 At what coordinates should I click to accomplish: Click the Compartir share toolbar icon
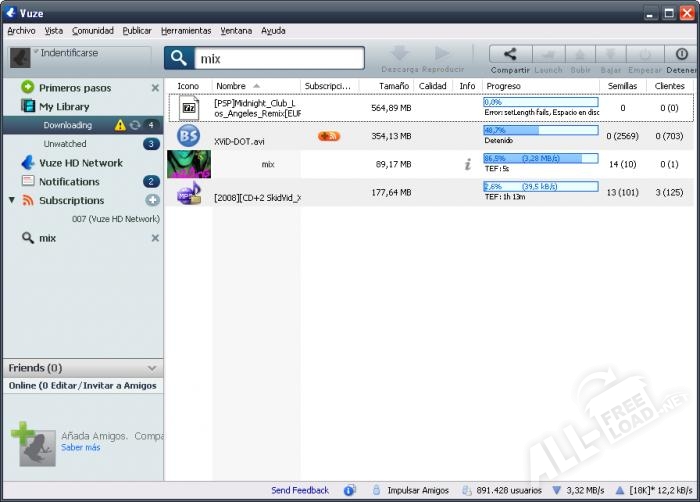[510, 56]
